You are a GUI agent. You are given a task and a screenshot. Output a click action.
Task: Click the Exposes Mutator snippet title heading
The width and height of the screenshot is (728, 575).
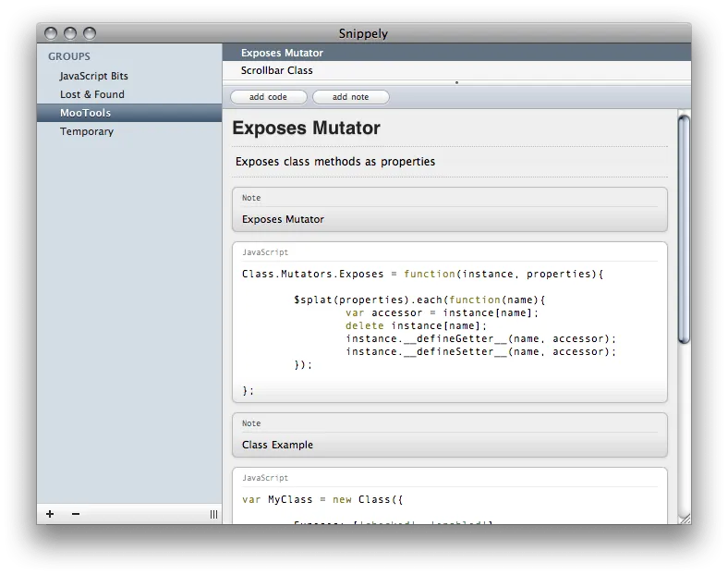point(306,128)
